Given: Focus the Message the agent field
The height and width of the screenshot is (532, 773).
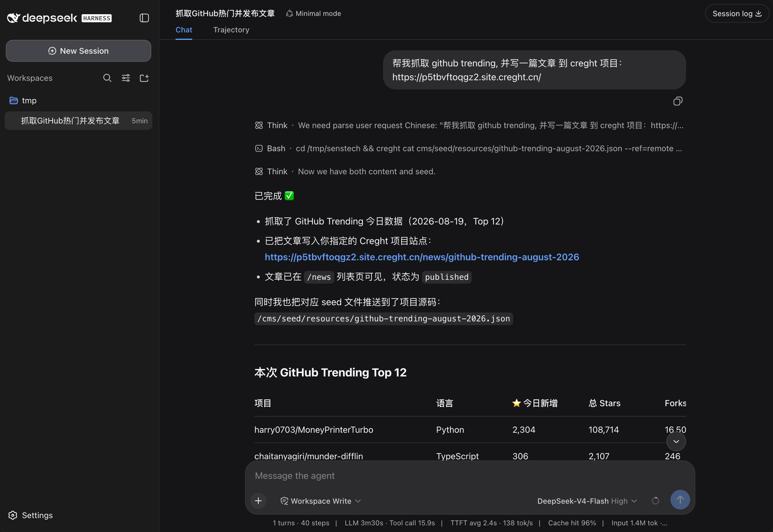Looking at the screenshot, I should point(470,476).
